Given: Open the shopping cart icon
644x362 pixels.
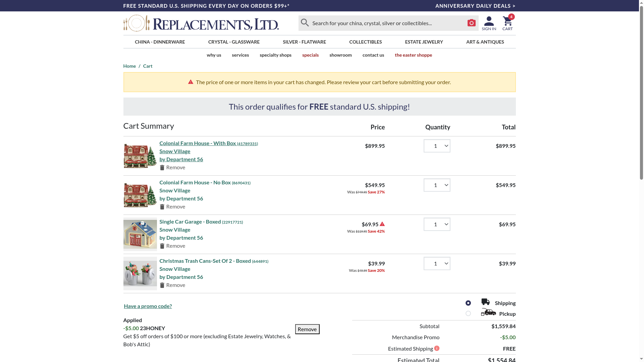Looking at the screenshot, I should (x=507, y=23).
